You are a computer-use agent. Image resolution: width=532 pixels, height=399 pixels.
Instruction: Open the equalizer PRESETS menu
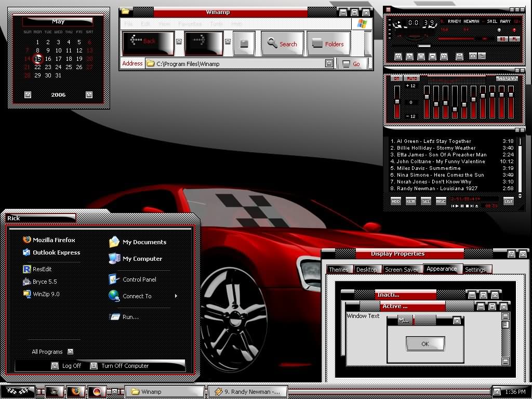(x=507, y=78)
